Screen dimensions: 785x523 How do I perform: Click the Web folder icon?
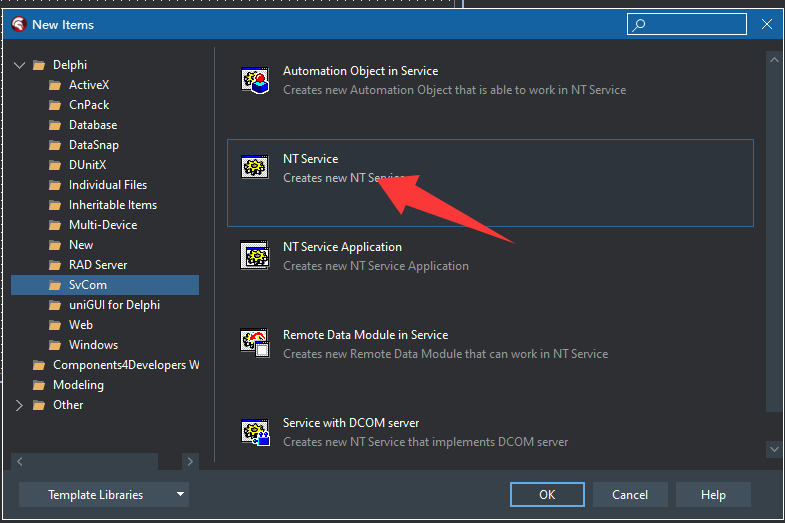click(55, 325)
